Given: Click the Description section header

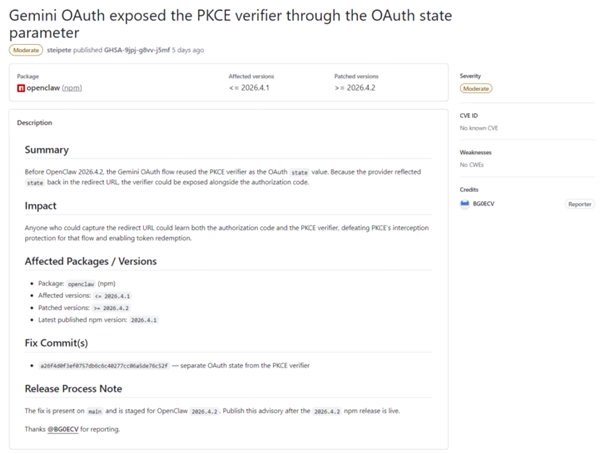Looking at the screenshot, I should coord(35,123).
